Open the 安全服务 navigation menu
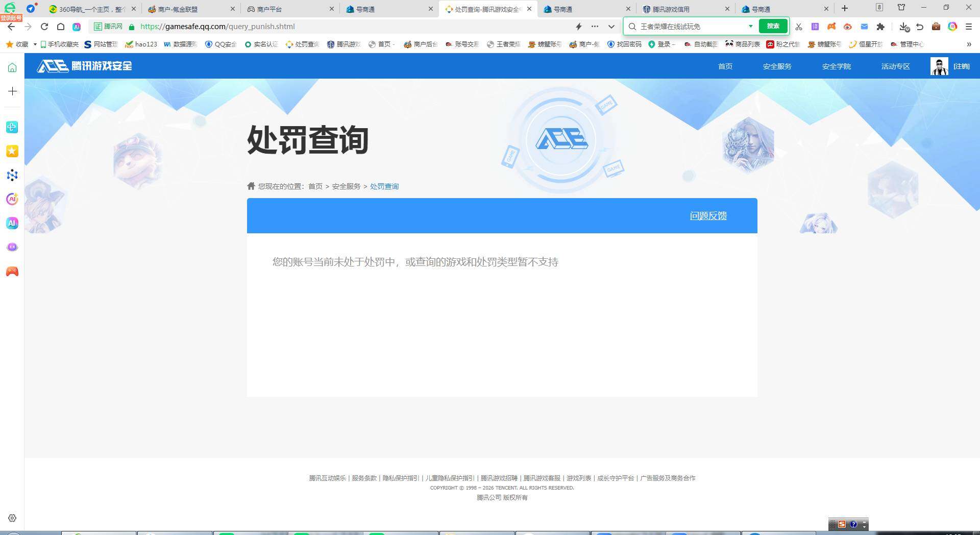980x535 pixels. (x=776, y=66)
